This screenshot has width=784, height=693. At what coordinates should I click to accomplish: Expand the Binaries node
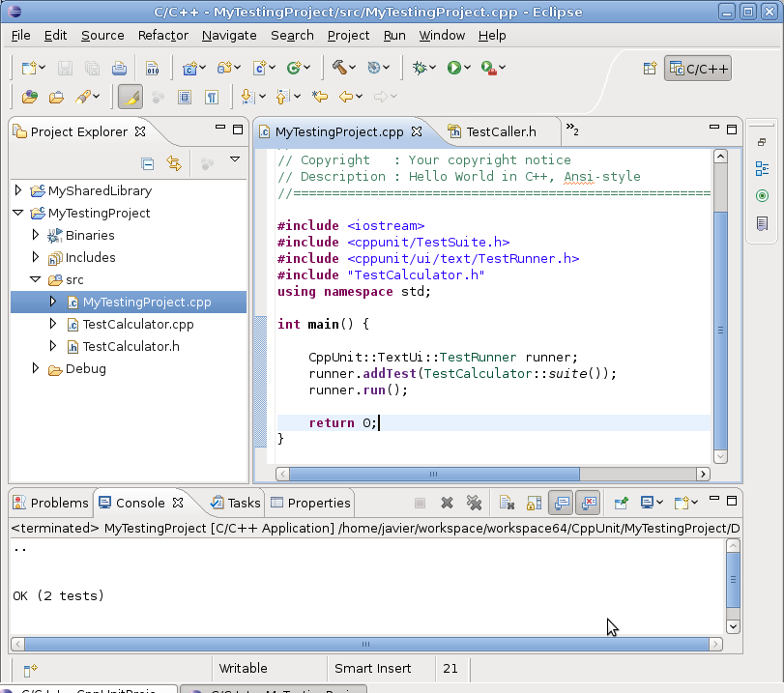36,235
